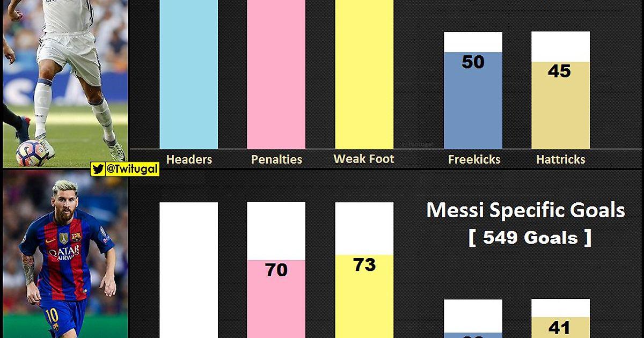Click the 50 value on Freekicks bar
644x338 pixels.
[x=473, y=62]
